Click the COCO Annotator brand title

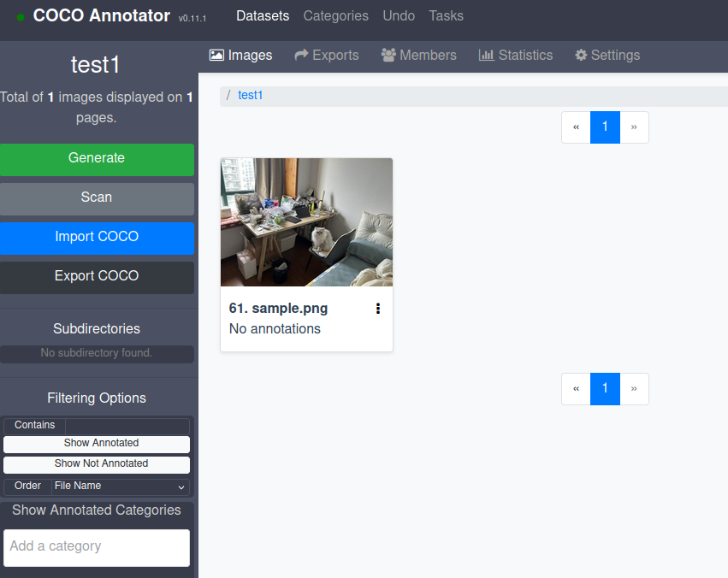click(101, 15)
